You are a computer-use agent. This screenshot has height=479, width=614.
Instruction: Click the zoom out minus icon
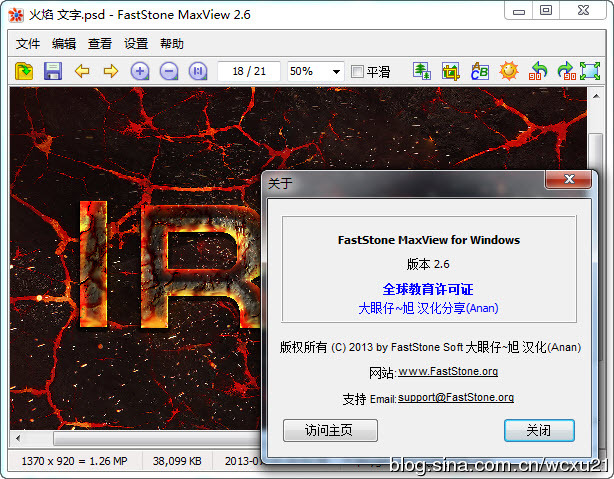coord(169,71)
